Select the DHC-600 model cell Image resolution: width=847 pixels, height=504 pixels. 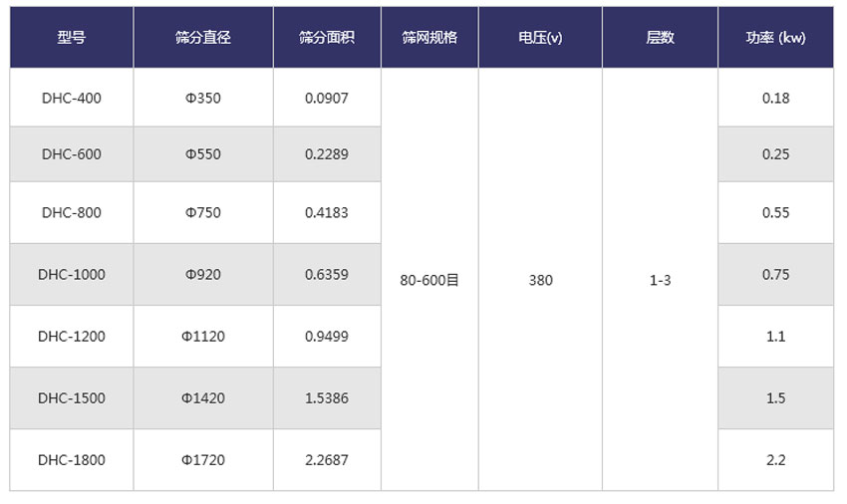pos(72,154)
